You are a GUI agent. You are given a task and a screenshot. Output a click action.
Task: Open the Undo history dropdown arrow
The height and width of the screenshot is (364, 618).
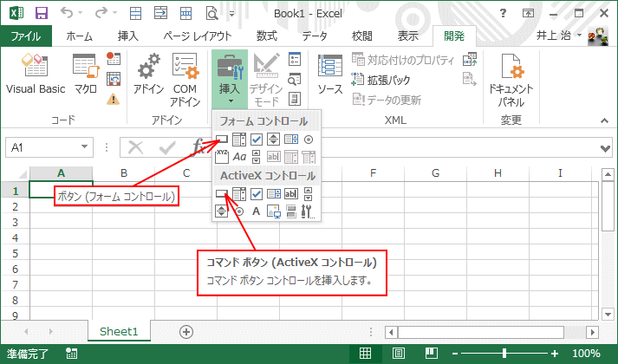pyautogui.click(x=81, y=13)
